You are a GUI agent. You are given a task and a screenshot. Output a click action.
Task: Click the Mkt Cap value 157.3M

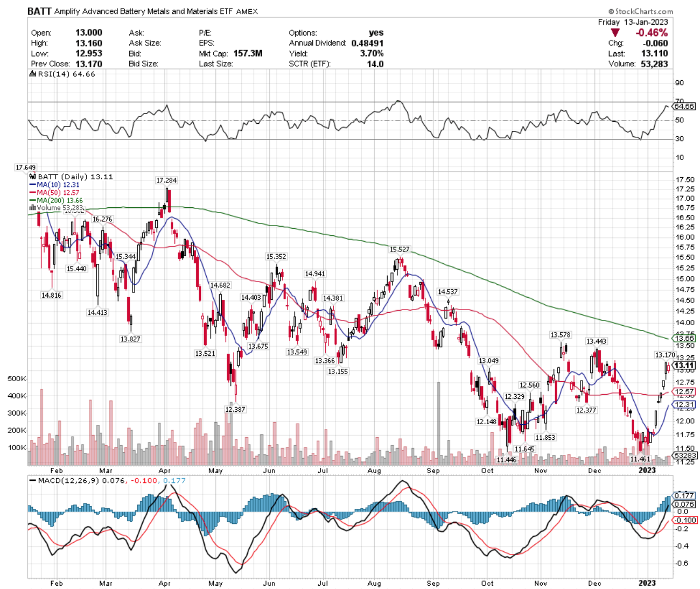click(x=248, y=53)
